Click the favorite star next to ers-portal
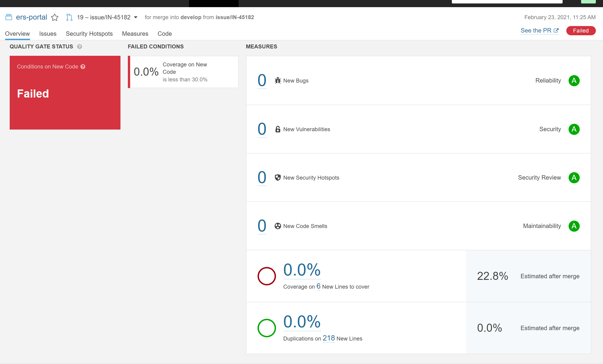 [x=54, y=17]
